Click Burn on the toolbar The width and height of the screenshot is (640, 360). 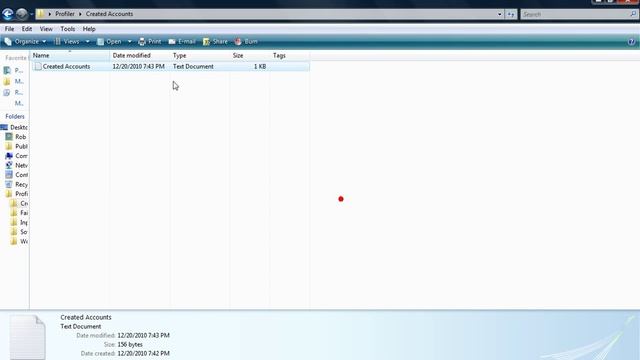pos(246,42)
